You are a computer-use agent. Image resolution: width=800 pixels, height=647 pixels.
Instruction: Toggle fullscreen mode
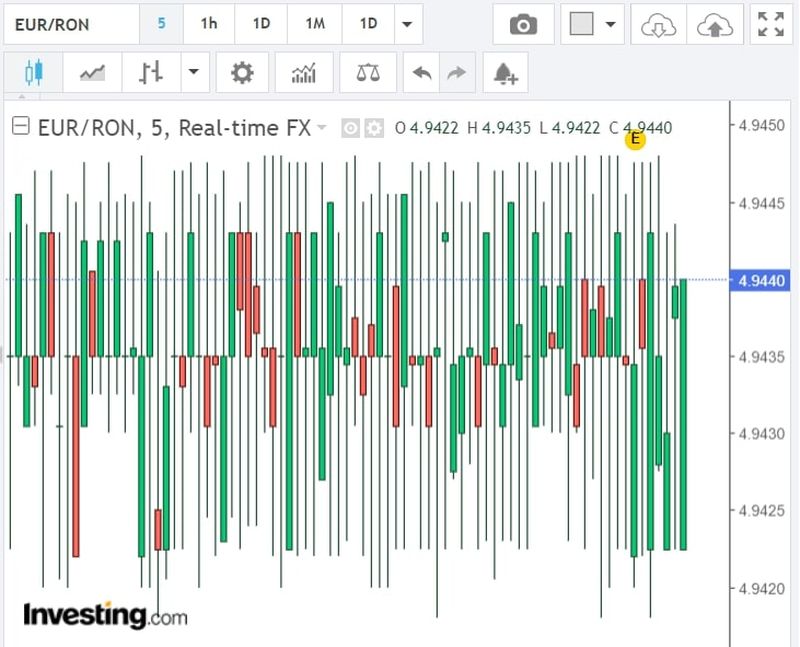pyautogui.click(x=771, y=24)
